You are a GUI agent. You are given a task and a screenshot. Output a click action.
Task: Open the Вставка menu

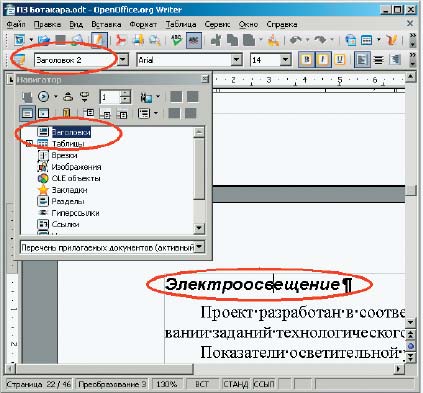pyautogui.click(x=106, y=24)
